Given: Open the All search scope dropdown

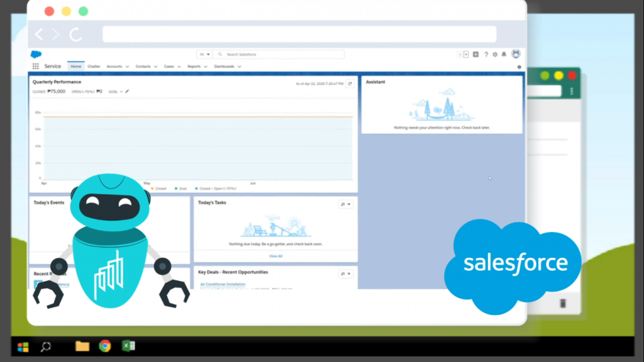Looking at the screenshot, I should click(204, 54).
